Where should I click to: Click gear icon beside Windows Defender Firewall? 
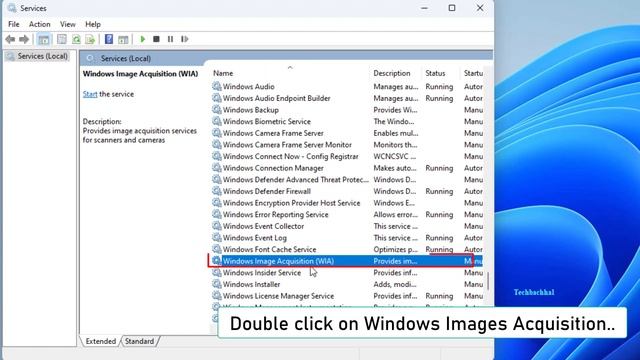click(x=217, y=191)
